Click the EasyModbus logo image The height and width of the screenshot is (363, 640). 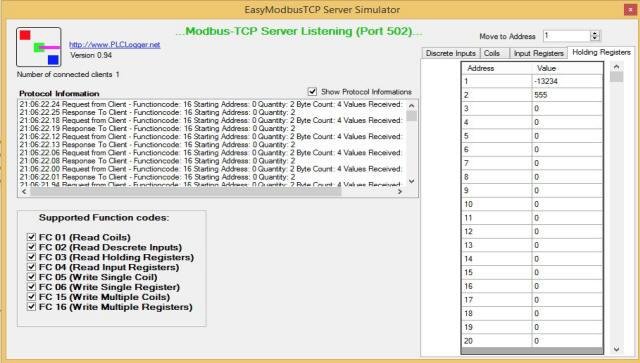click(x=39, y=47)
